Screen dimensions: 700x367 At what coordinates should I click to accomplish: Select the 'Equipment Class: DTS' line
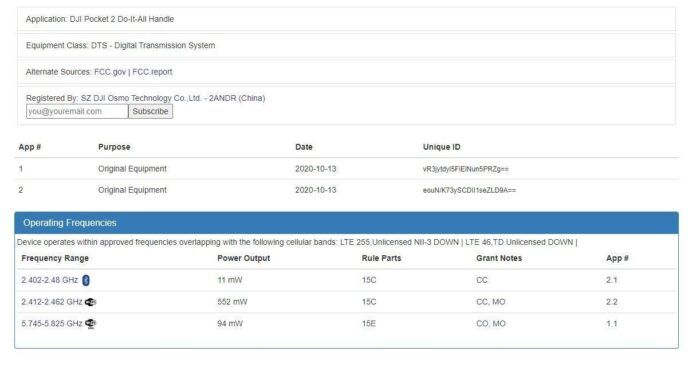pos(121,46)
